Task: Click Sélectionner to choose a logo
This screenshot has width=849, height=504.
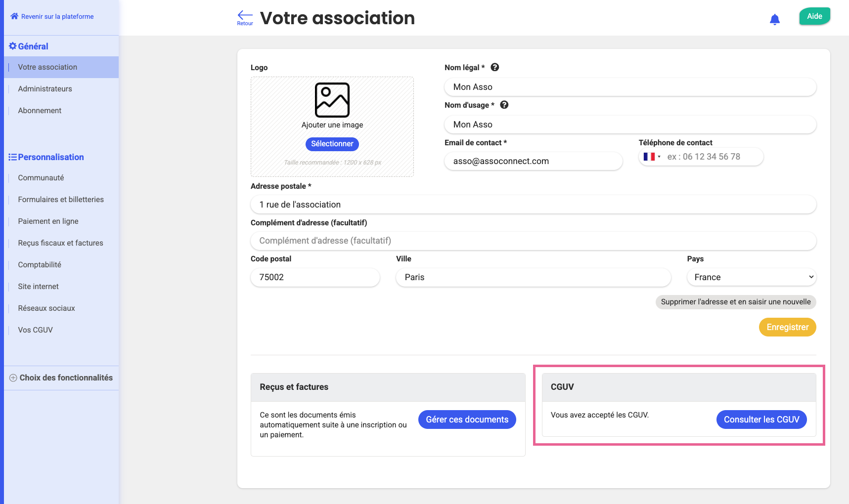Action: point(332,144)
